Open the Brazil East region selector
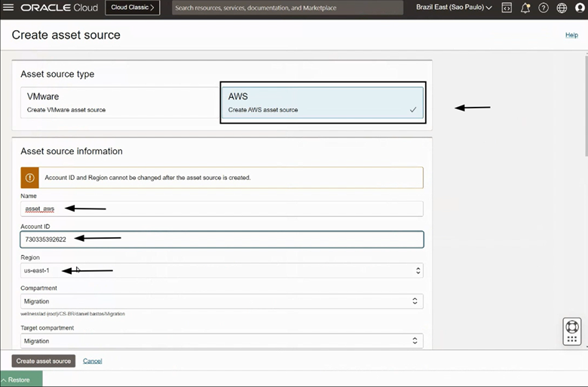Image resolution: width=588 pixels, height=387 pixels. (454, 8)
